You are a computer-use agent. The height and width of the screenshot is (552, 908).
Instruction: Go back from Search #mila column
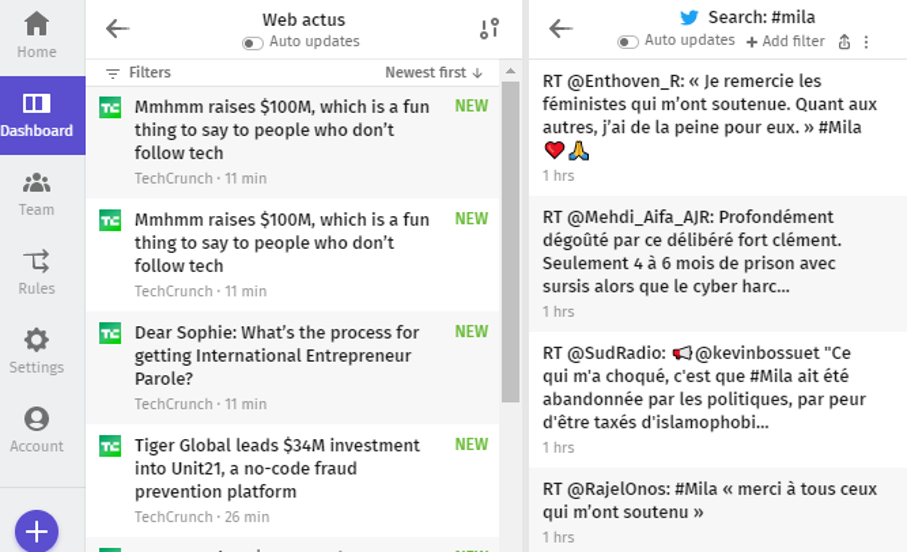click(561, 28)
